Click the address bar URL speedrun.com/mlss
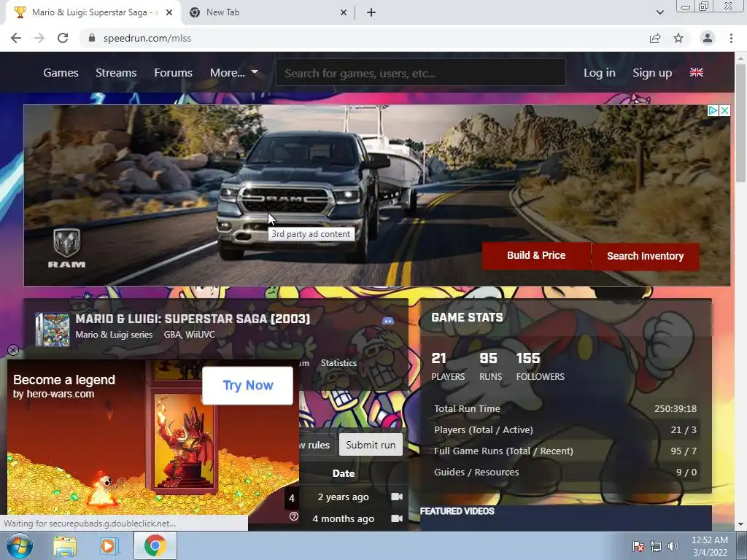 point(147,38)
